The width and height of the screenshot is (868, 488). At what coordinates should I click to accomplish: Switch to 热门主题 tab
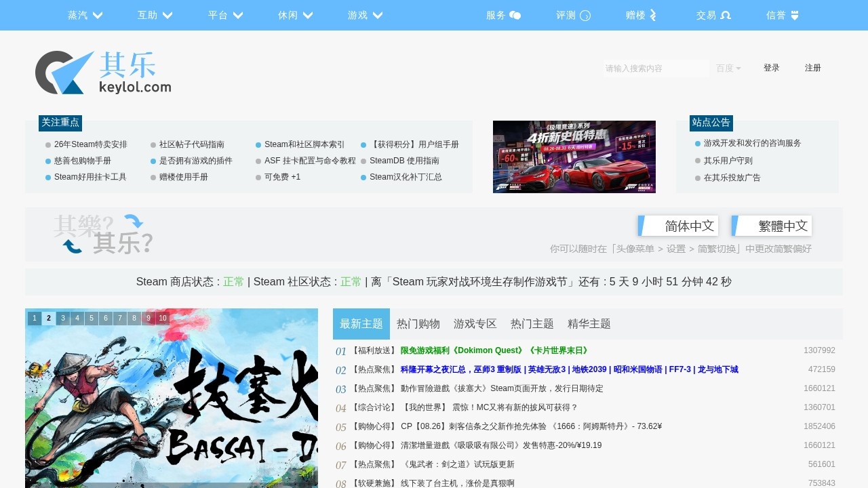[x=532, y=324]
